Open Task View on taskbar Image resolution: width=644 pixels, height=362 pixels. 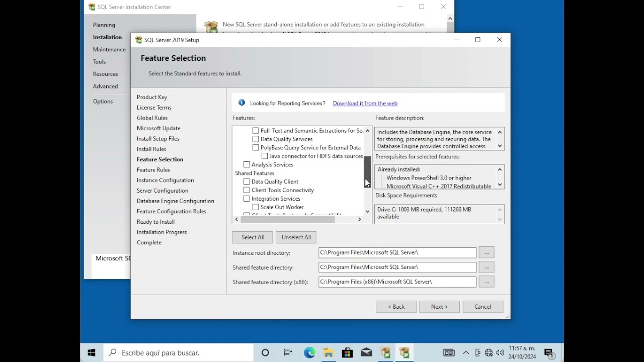[x=288, y=353]
